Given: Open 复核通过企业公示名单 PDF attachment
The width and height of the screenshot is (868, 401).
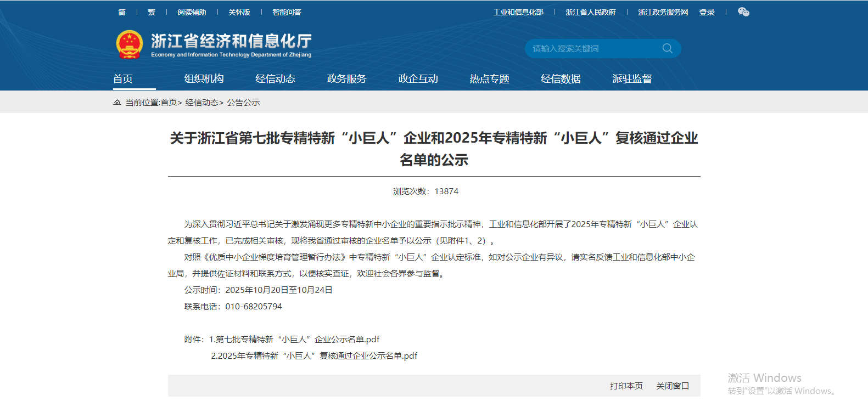Looking at the screenshot, I should coord(314,356).
